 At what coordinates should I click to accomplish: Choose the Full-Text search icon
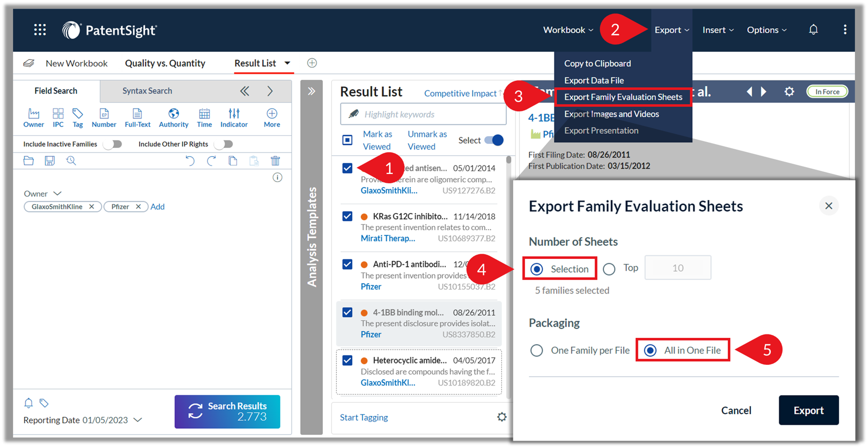coord(137,118)
